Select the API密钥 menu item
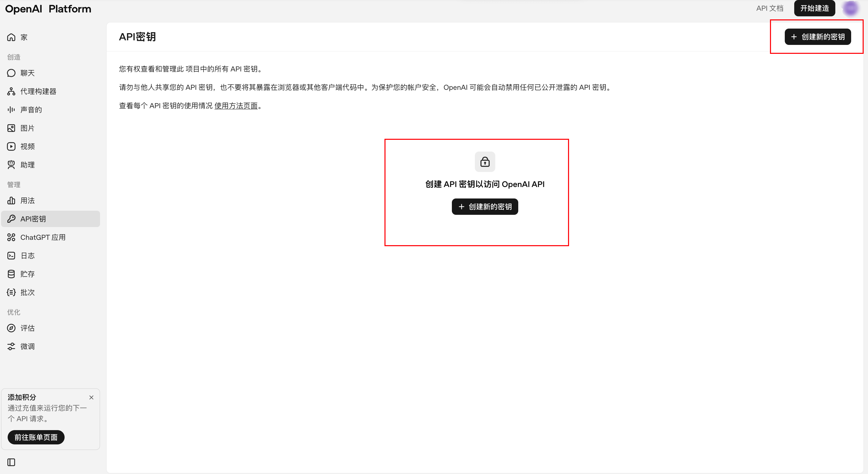 [x=51, y=219]
